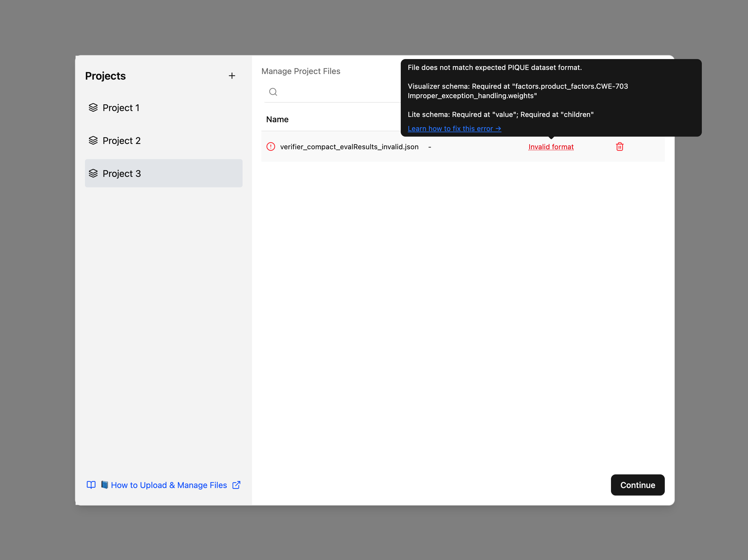This screenshot has width=748, height=560.
Task: Click the red error alert icon
Action: coord(271,147)
